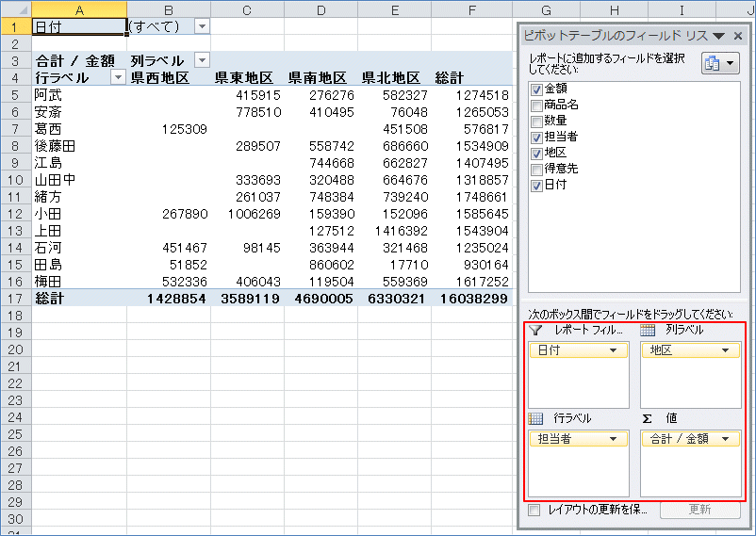Image resolution: width=756 pixels, height=536 pixels.
Task: Click the column labels area icon
Action: (648, 331)
